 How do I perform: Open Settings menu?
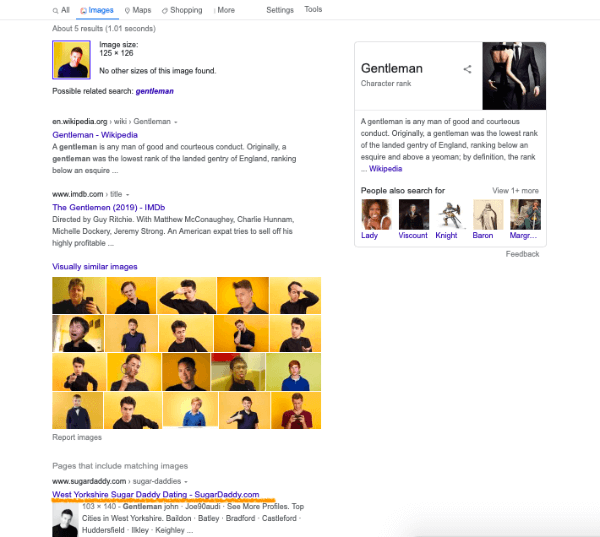pyautogui.click(x=280, y=10)
